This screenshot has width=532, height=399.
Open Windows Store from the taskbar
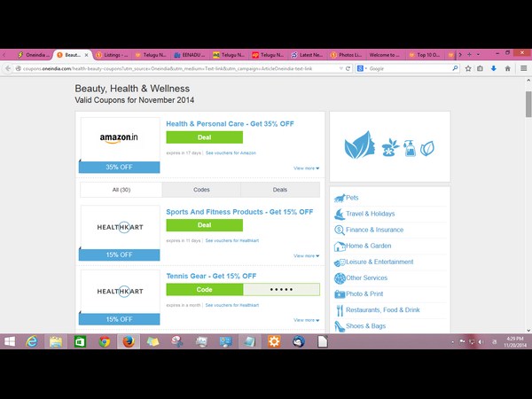[x=80, y=341]
